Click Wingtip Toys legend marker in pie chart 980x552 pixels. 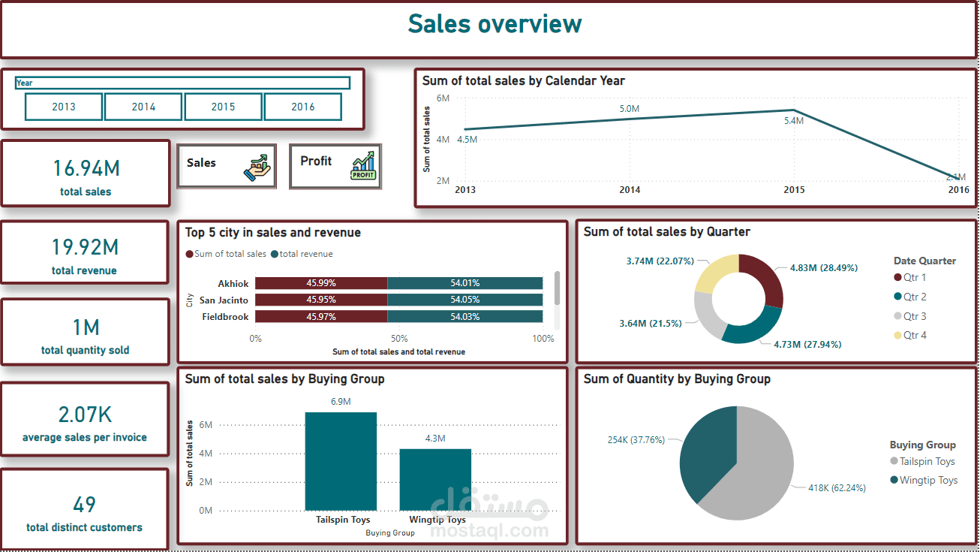coord(894,481)
